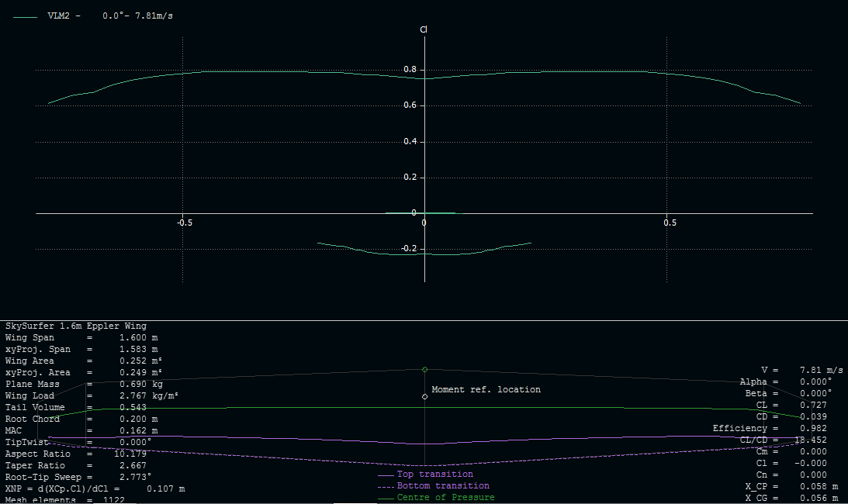848x504 pixels.
Task: Click the Moment ref. location text label
Action: pyautogui.click(x=486, y=389)
